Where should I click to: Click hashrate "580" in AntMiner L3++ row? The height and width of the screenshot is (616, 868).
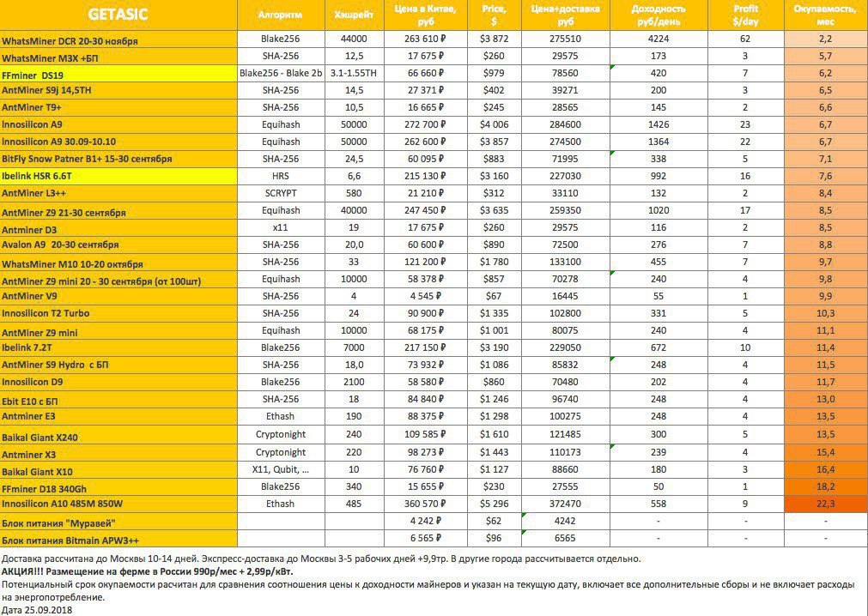[x=354, y=193]
